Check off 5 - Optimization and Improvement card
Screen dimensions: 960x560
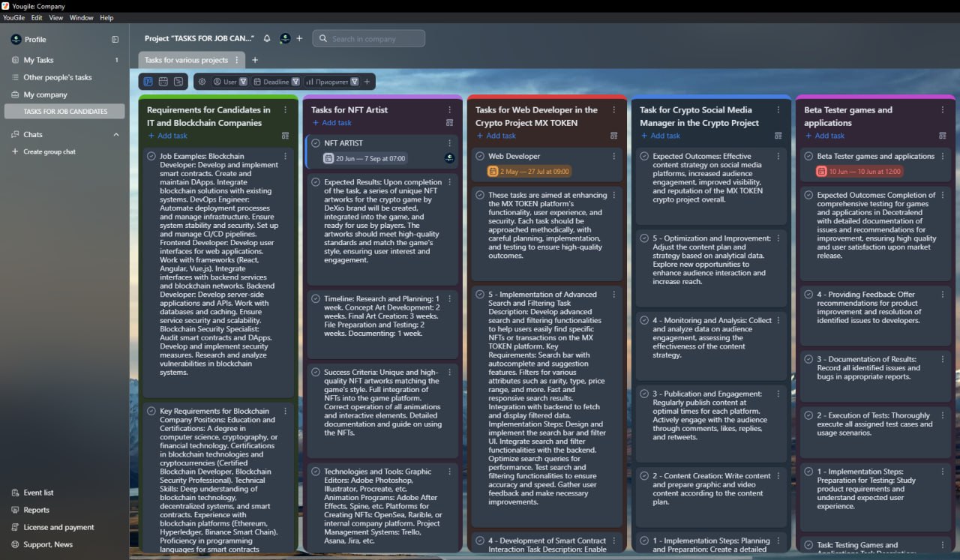coord(644,238)
